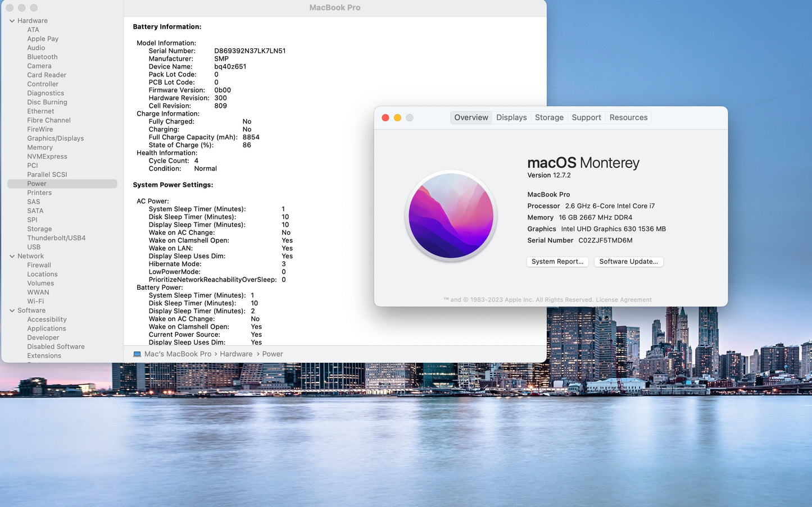
Task: Go to the Resources tab
Action: point(628,117)
